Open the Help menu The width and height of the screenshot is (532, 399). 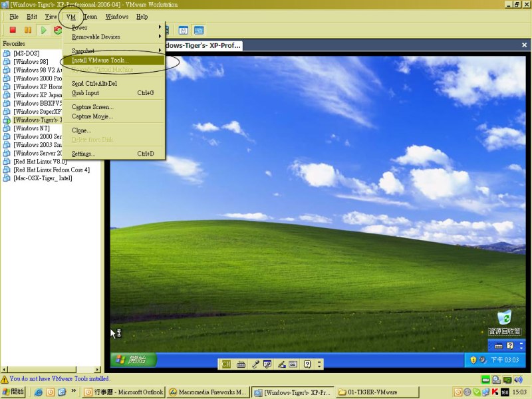pyautogui.click(x=142, y=17)
